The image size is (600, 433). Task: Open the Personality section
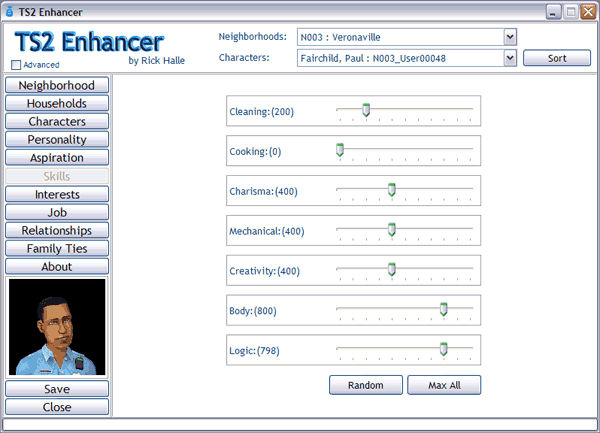[x=57, y=140]
